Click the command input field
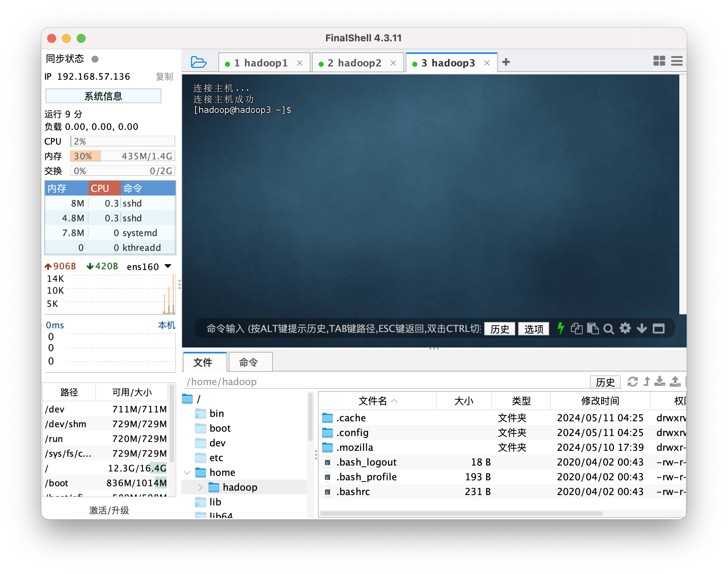Screen dimensions: 728x574 coord(344,328)
